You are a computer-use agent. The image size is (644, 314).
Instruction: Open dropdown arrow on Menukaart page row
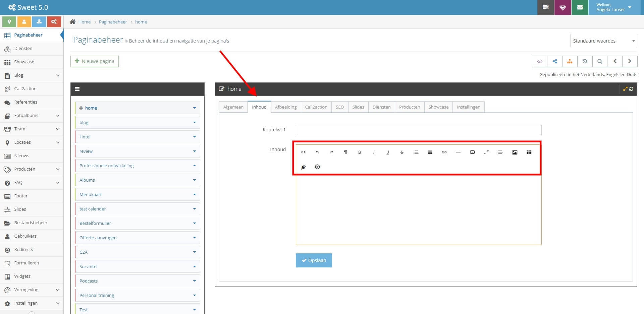point(194,194)
